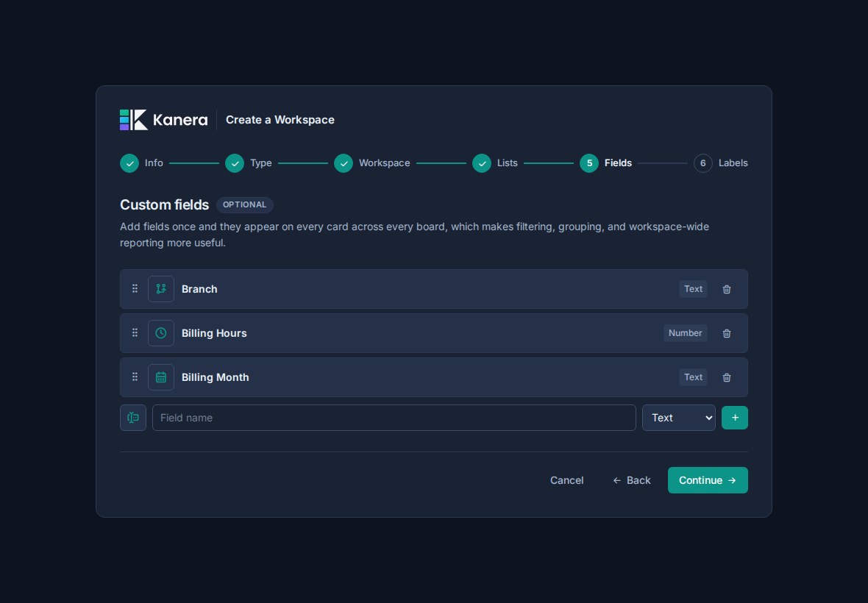Click the git-branch icon beside Branch
Screen dimensions: 868x603
161,289
